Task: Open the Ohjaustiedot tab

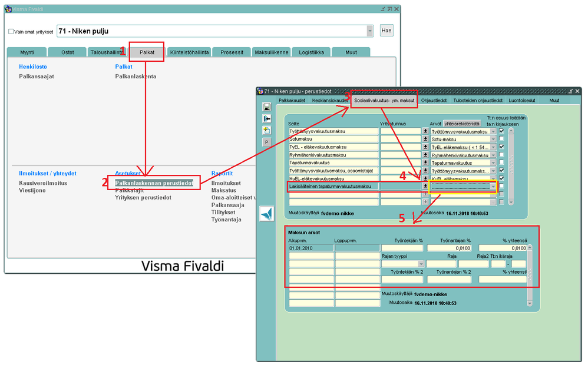Action: click(x=434, y=101)
